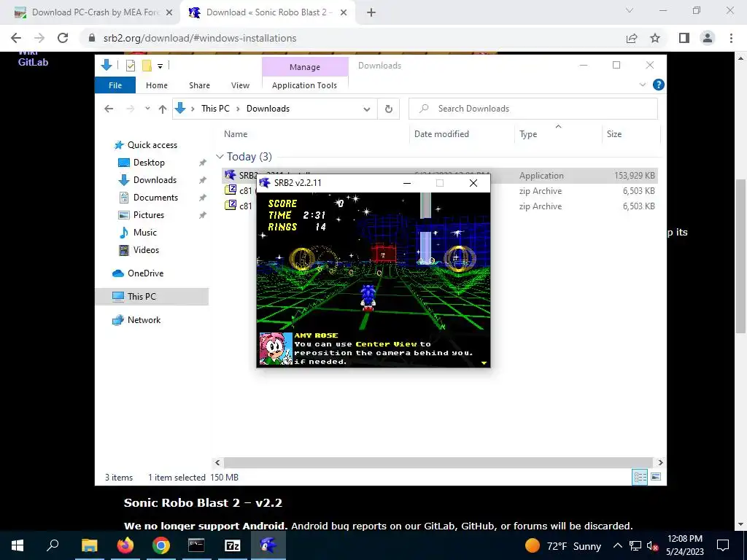Viewport: 747px width, 560px height.
Task: Click Explorer horizontal scrollbar track
Action: click(438, 462)
